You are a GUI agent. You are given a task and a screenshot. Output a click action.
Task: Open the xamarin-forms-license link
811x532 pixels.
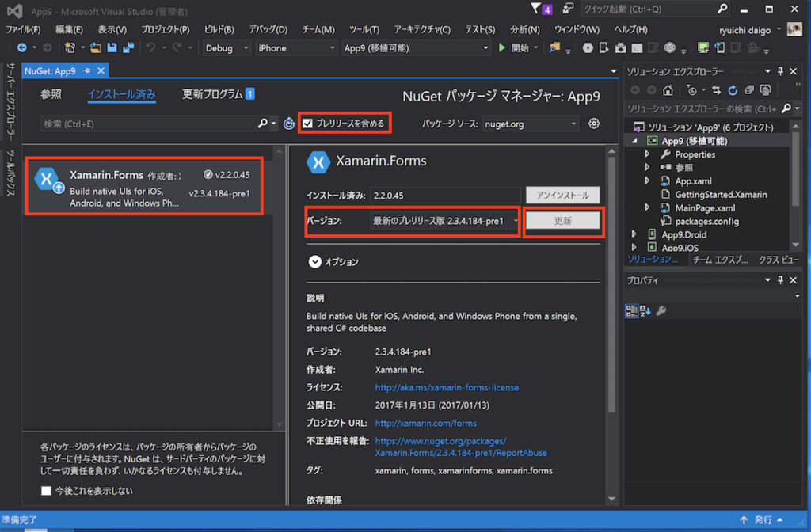[447, 387]
